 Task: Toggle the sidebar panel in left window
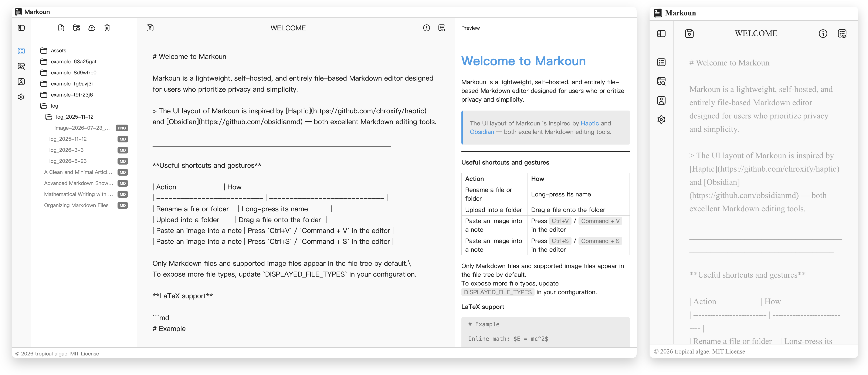coord(21,28)
